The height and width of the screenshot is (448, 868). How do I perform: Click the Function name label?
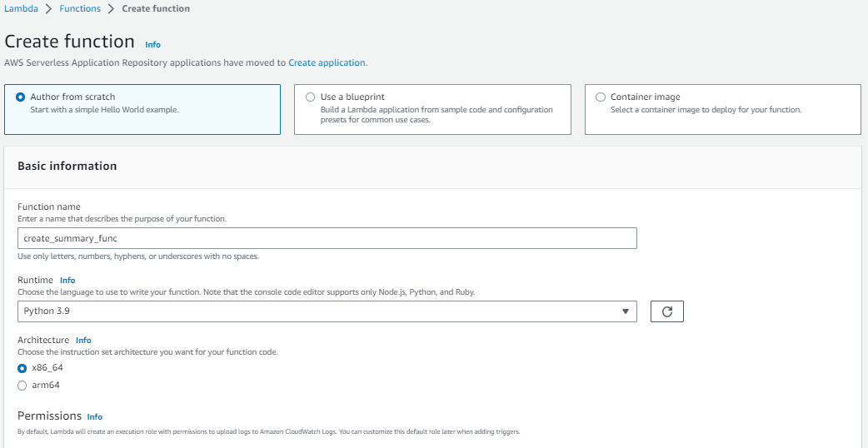[48, 207]
